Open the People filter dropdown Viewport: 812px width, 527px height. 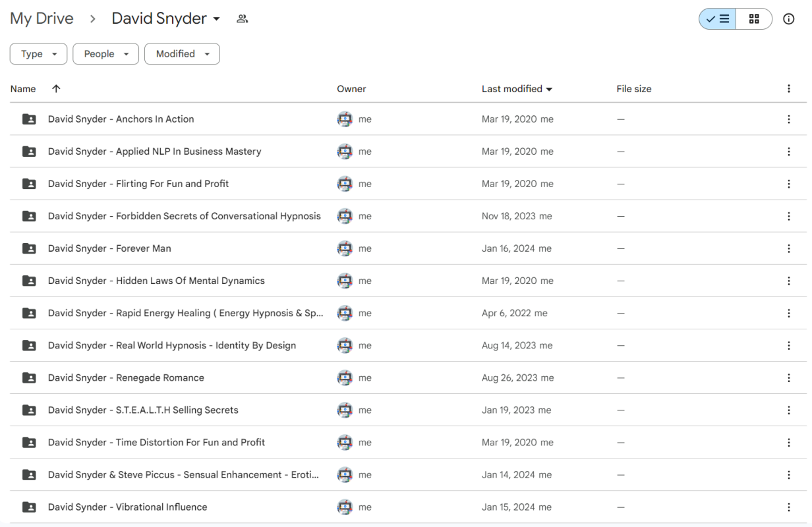pyautogui.click(x=105, y=53)
